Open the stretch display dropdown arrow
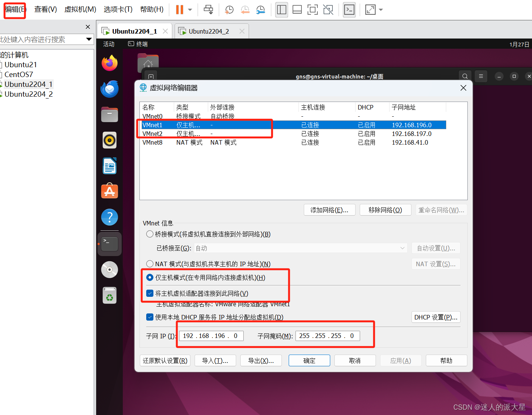 [381, 10]
